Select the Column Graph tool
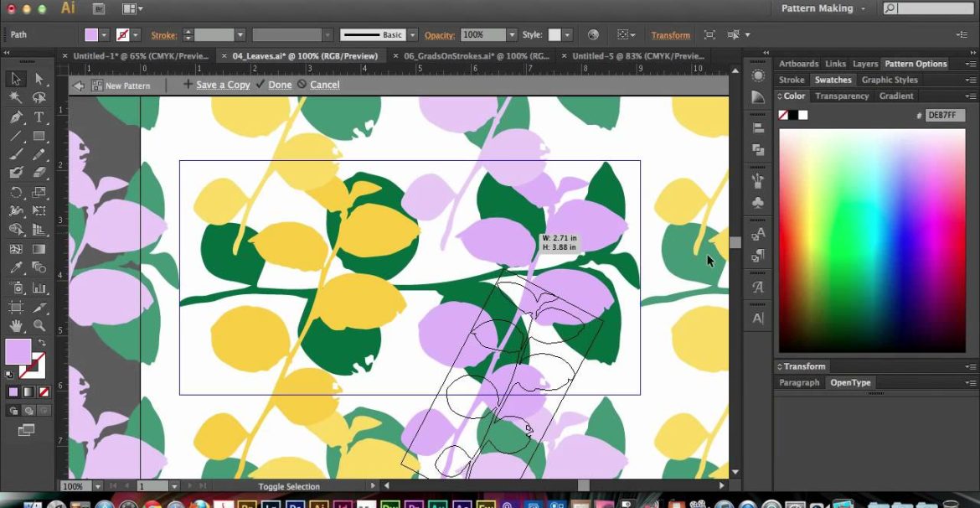The width and height of the screenshot is (980, 508). pyautogui.click(x=39, y=288)
